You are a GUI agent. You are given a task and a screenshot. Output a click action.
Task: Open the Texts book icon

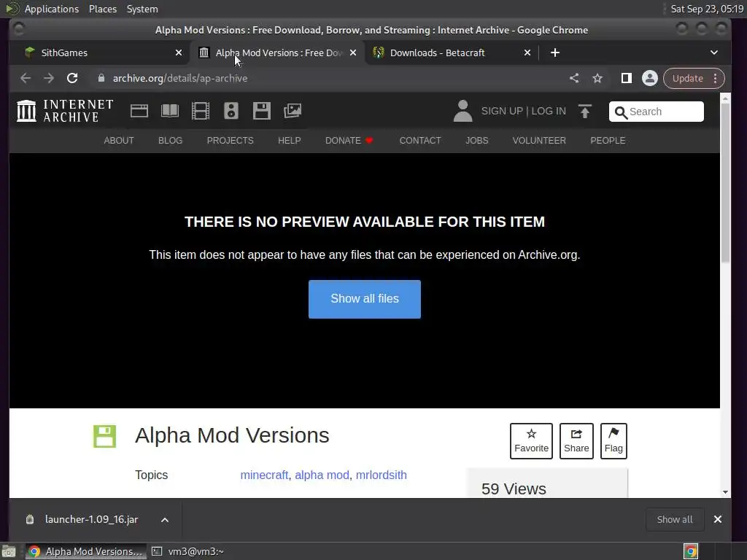tap(169, 111)
